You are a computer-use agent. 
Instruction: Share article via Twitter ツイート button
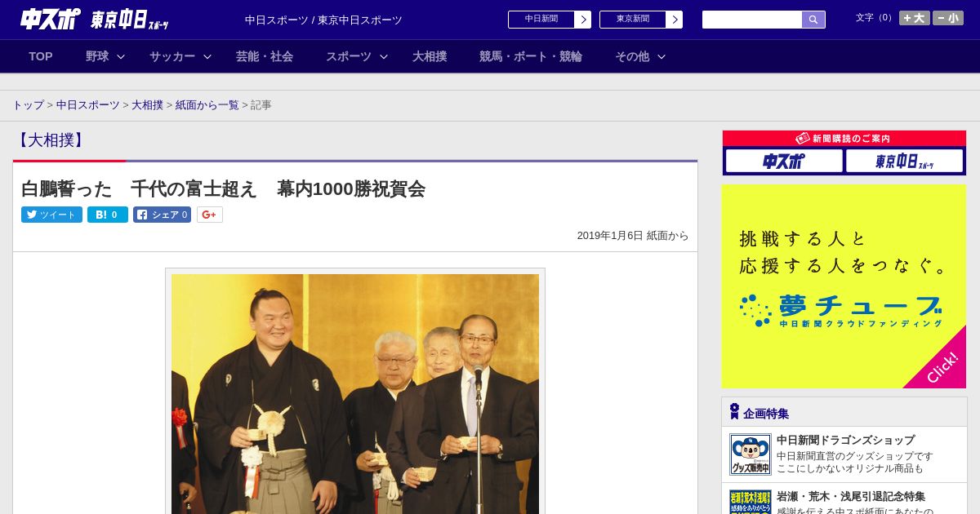(51, 215)
